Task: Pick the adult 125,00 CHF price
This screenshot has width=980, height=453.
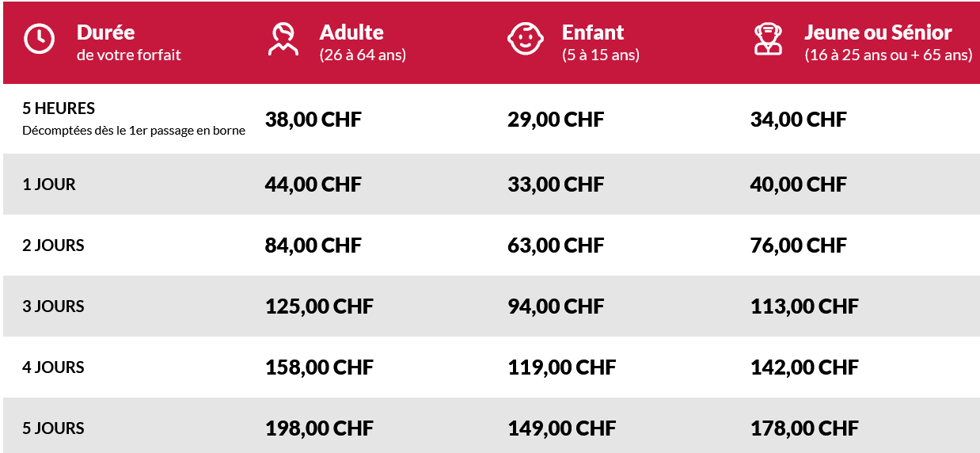Action: tap(319, 306)
